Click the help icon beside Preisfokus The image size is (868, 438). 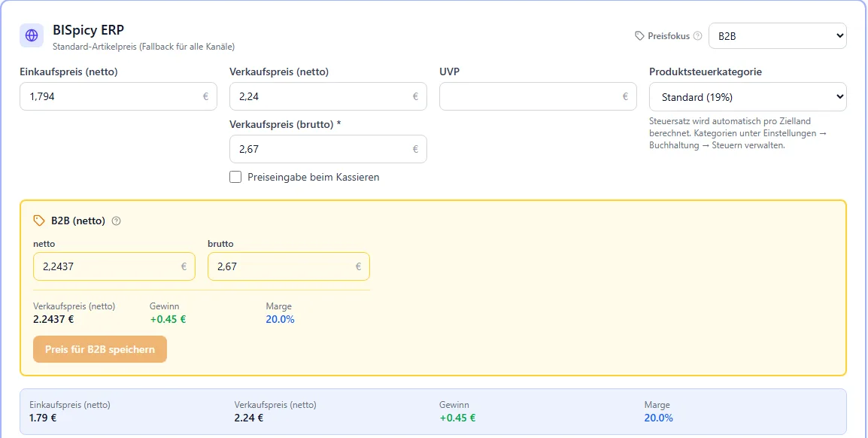697,36
